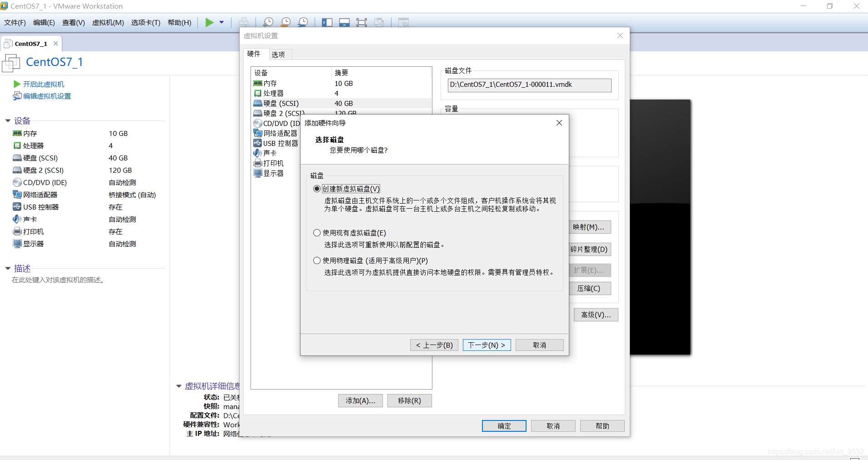Click the 显示器 monitor icon in the main window

coord(17,244)
